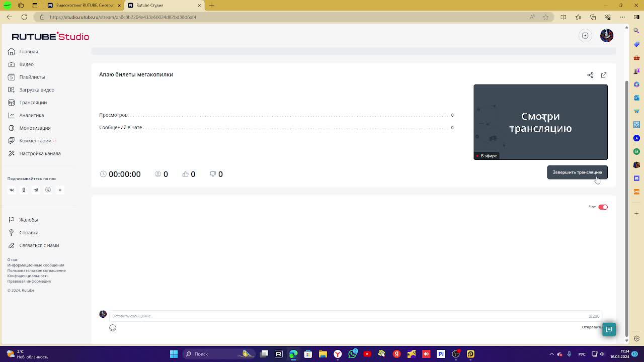Go to Плейлисты in the sidebar
The image size is (644, 362).
(27, 77)
